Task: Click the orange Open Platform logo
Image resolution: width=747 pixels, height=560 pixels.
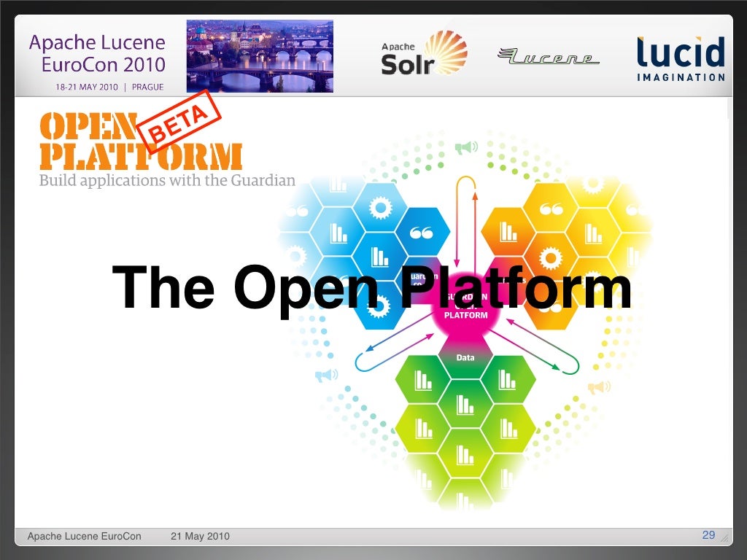Action: coord(141,141)
